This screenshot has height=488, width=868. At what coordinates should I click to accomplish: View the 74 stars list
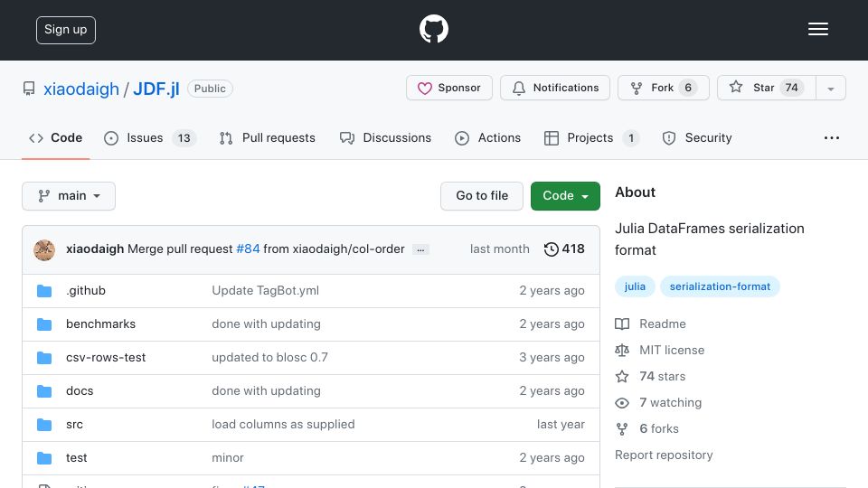pyautogui.click(x=663, y=376)
